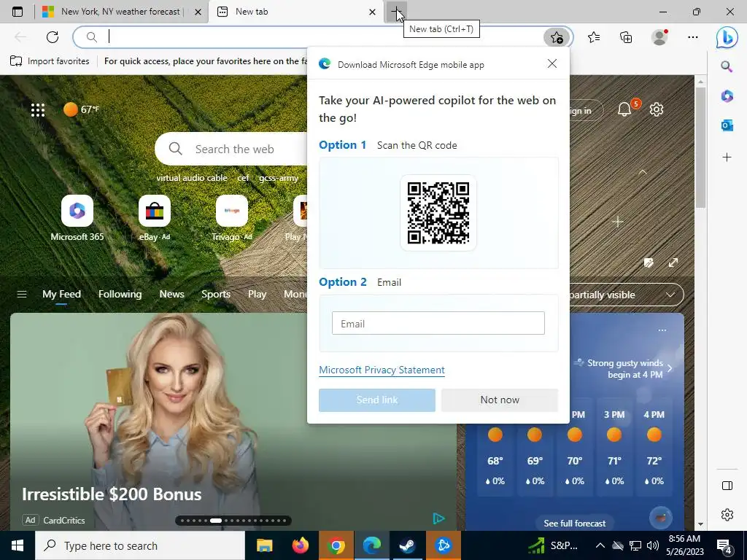Screen dimensions: 747x560
Task: Add a quick link with plus icon
Action: [x=618, y=222]
